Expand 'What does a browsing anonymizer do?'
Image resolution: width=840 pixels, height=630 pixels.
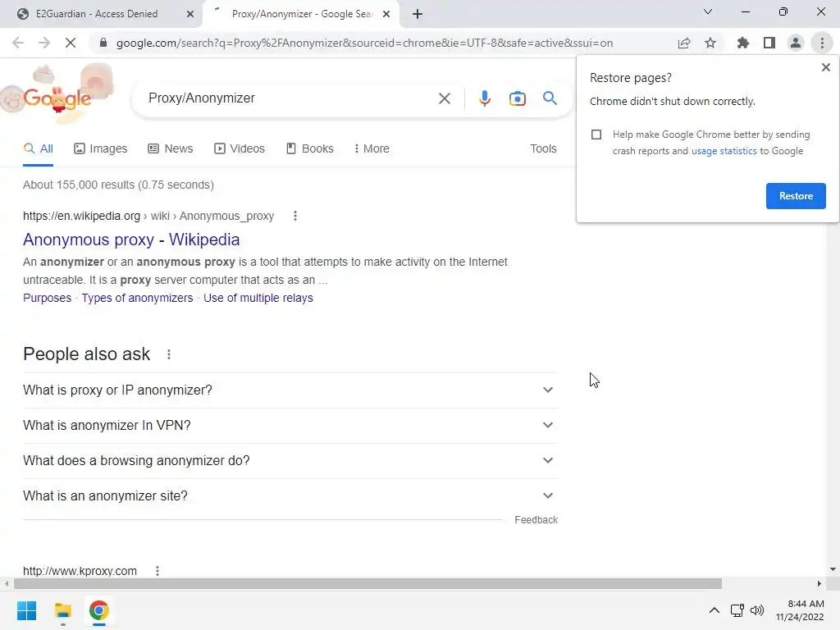coord(290,461)
